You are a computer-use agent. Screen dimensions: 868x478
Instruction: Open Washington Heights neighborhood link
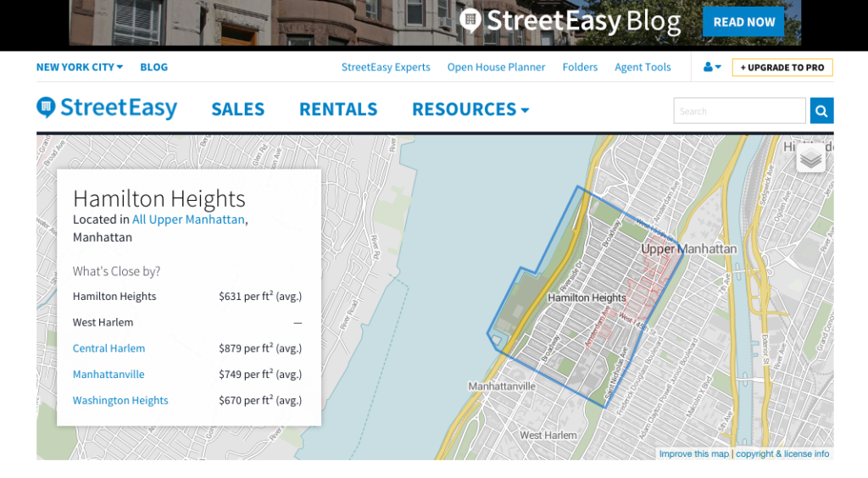120,401
